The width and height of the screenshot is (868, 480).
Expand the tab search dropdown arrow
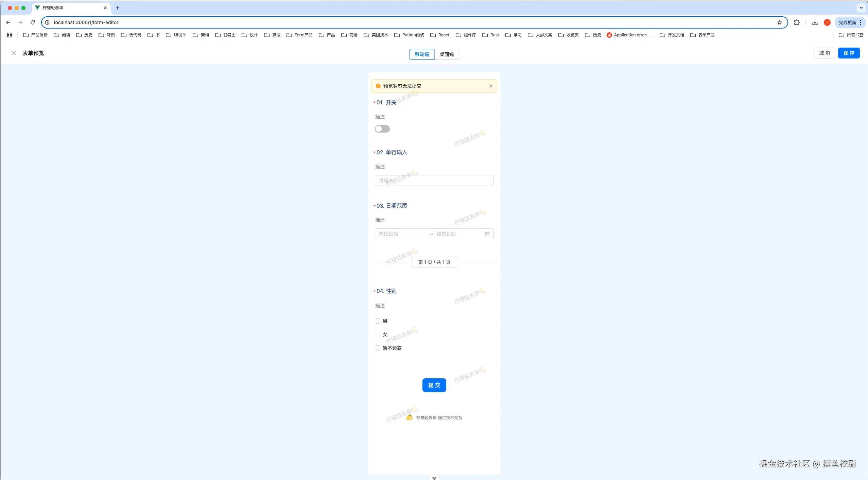pos(861,7)
